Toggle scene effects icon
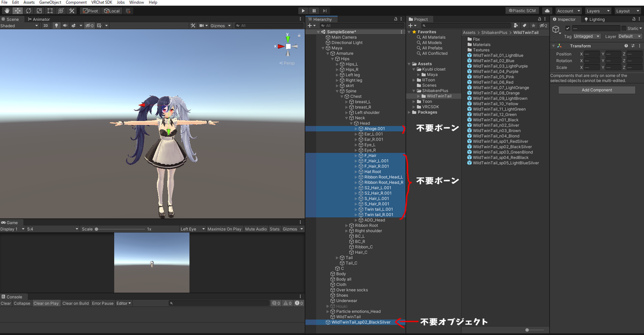Image resolution: width=644 pixels, height=335 pixels. [75, 26]
